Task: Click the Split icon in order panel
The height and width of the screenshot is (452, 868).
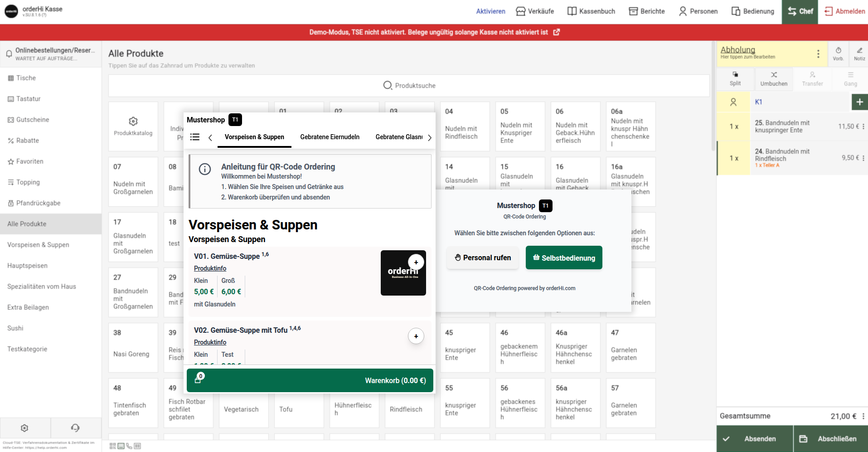Action: [x=735, y=75]
